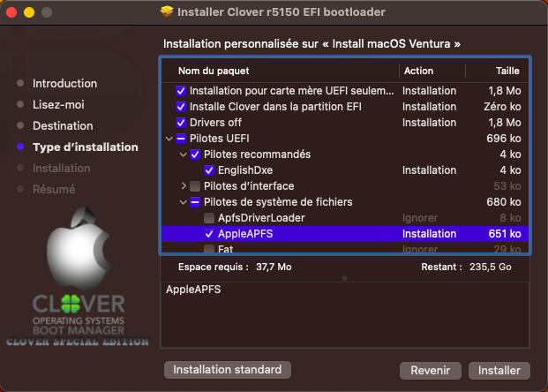Image resolution: width=548 pixels, height=392 pixels.
Task: Toggle the Pilotes UEFI mixed checkbox
Action: (x=181, y=139)
